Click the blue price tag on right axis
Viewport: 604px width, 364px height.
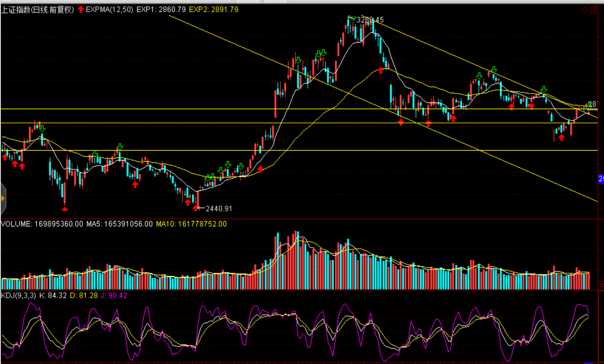click(x=601, y=179)
